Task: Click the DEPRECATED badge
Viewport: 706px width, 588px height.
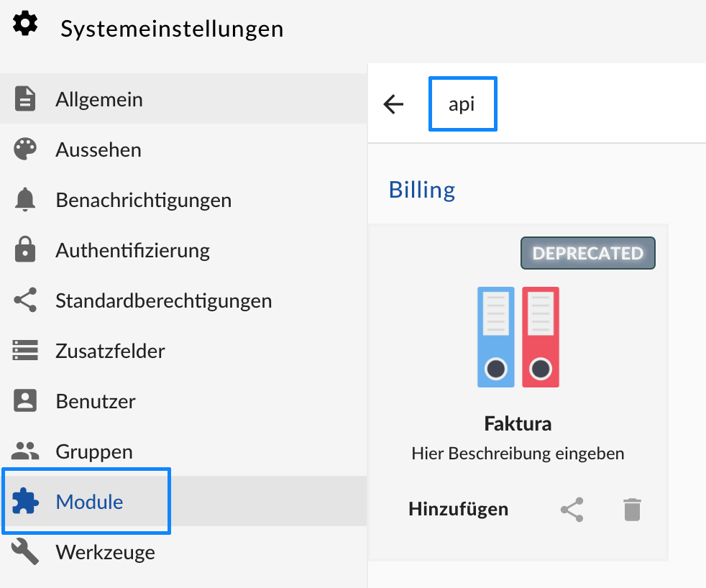Action: pyautogui.click(x=587, y=253)
